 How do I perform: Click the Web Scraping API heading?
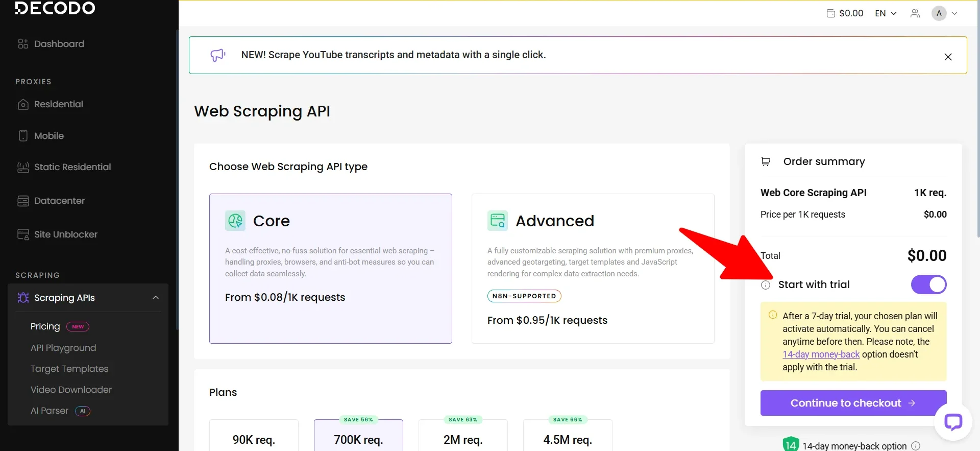point(262,111)
